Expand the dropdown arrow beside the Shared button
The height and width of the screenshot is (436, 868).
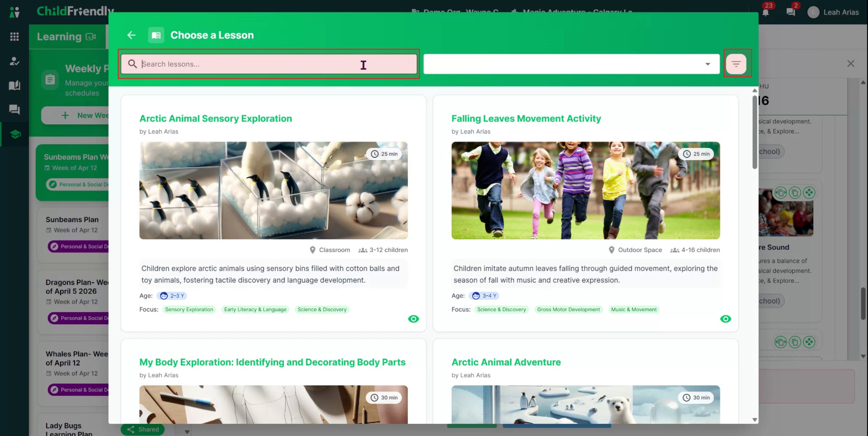tap(187, 431)
